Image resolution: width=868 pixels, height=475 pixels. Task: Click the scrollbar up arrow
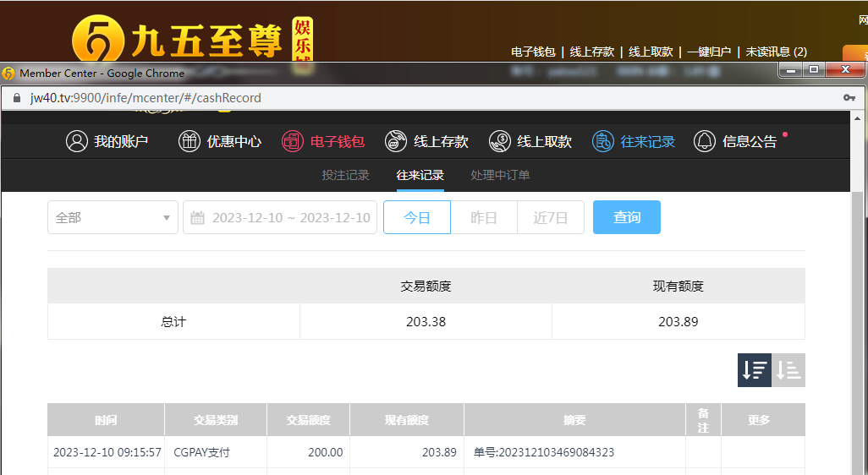coord(858,118)
